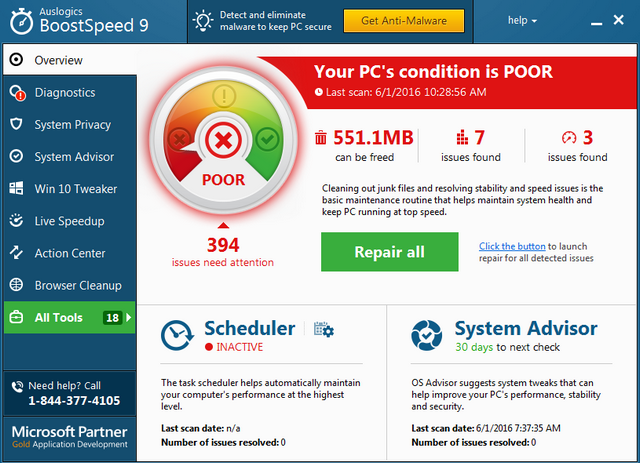Click the green Repair all button

(x=389, y=252)
